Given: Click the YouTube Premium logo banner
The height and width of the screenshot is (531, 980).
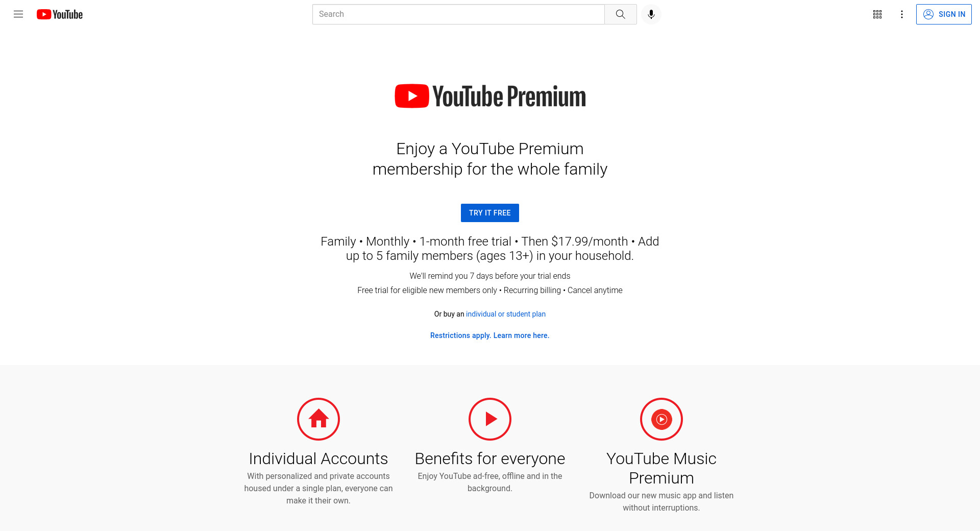Looking at the screenshot, I should point(490,96).
